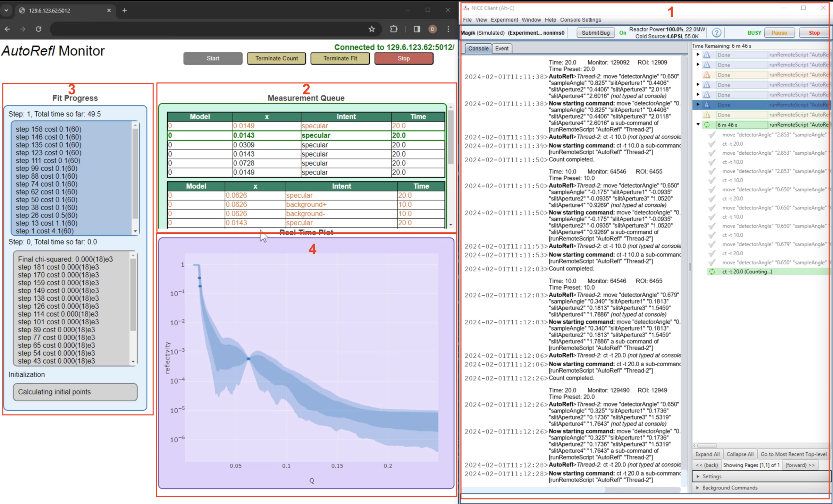Click the Submit Bug button
This screenshot has height=504, width=833.
click(596, 33)
